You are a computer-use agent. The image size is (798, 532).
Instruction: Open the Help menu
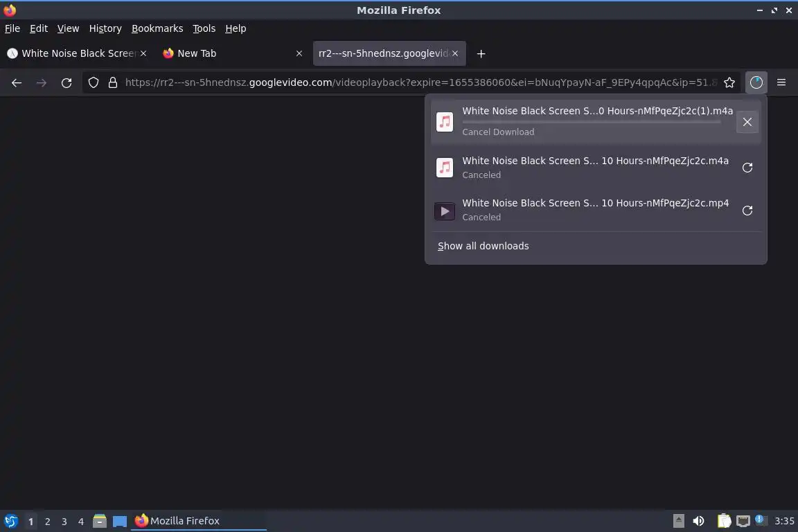pos(236,28)
